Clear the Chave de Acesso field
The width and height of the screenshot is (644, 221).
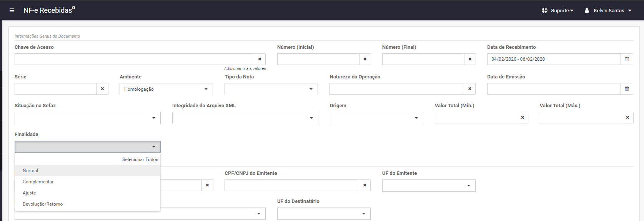point(260,59)
